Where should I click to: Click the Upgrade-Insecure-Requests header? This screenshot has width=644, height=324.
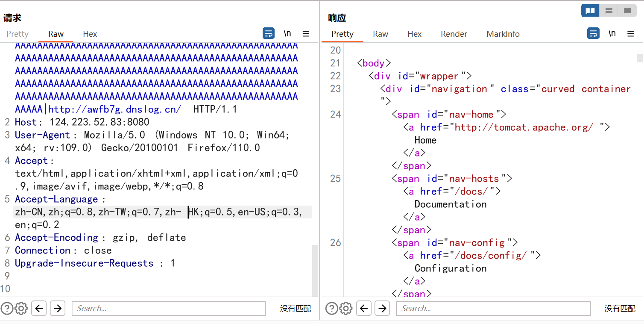coord(95,263)
